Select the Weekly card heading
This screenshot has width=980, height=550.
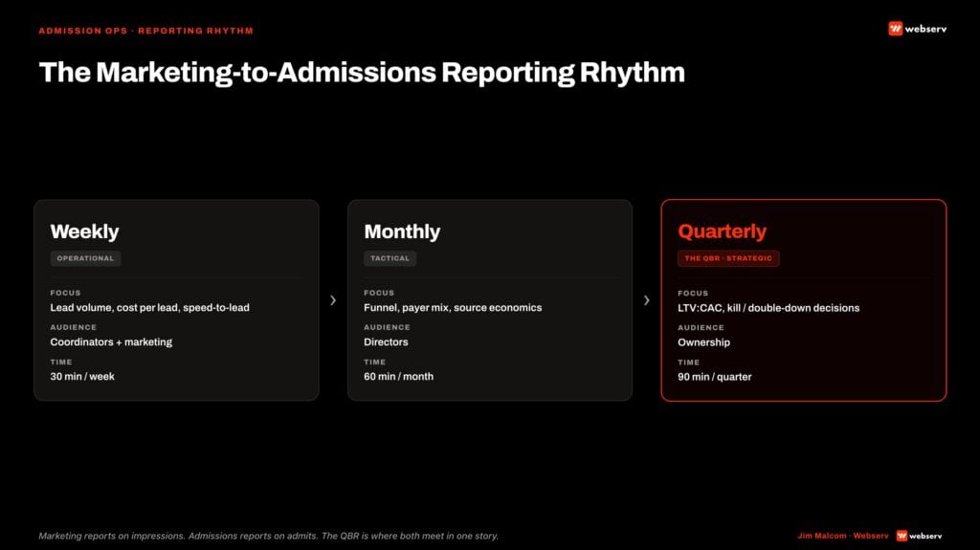[84, 231]
